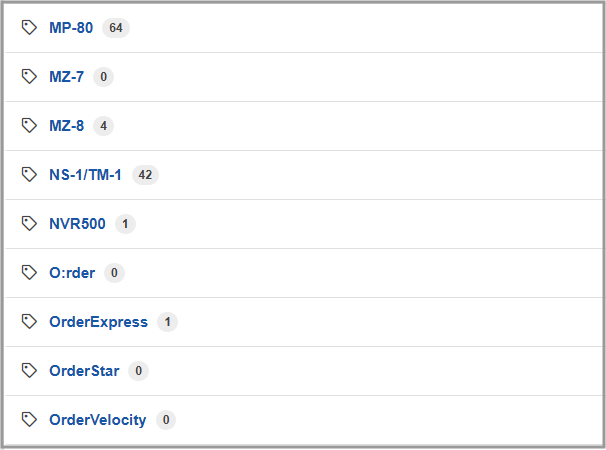Click the tag icon beside NVR500
Viewport: 606px width, 450px height.
[30, 224]
